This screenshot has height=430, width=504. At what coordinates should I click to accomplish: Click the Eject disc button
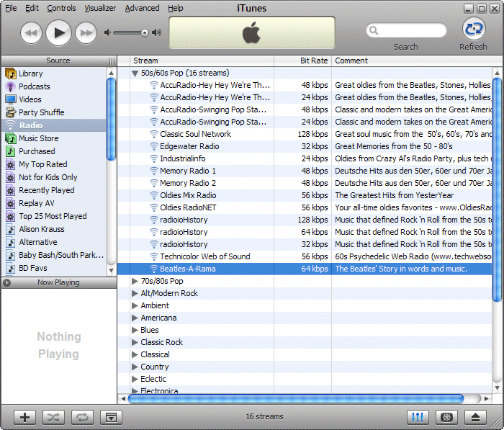(475, 417)
